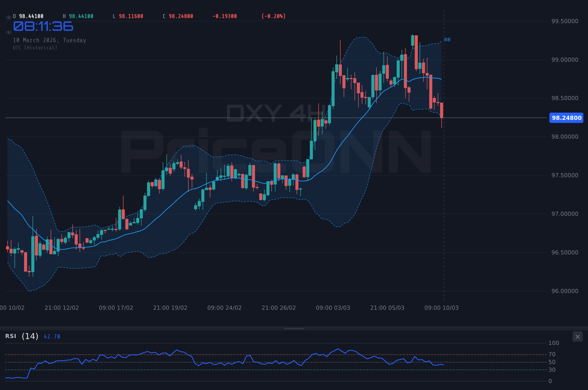Click the BB Bollinger Bands label
Viewport: 588px width, 390px height.
click(x=447, y=40)
